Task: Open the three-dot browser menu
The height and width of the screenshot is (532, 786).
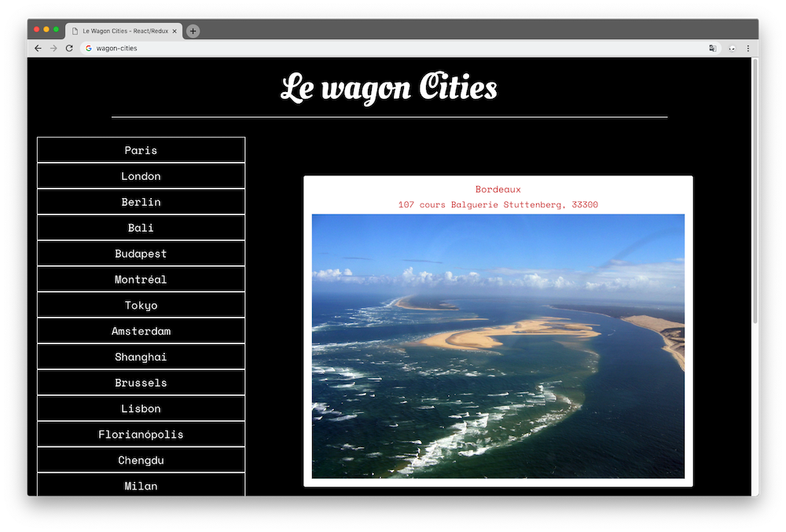Action: tap(749, 48)
